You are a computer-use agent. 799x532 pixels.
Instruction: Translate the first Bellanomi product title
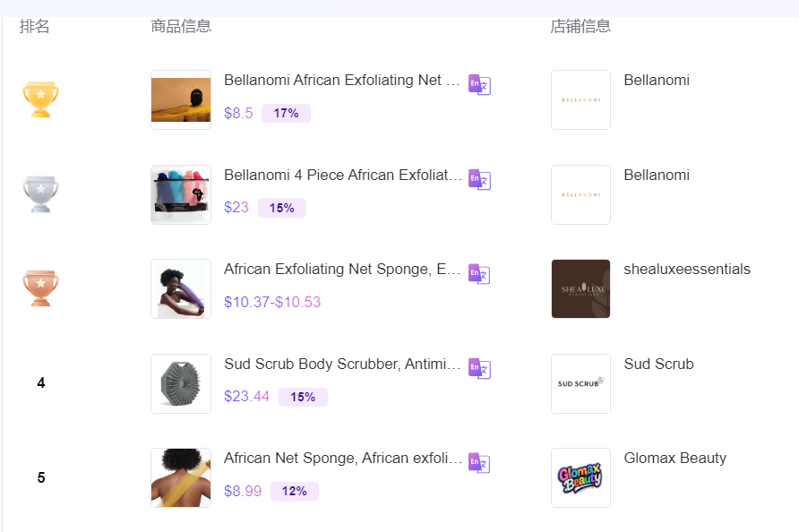coord(479,84)
